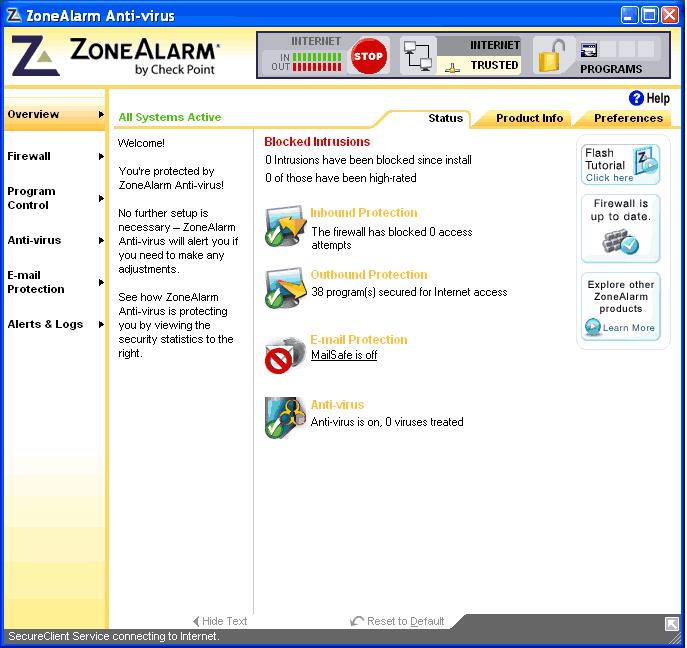Open the Anti-virus sidebar panel
The image size is (687, 648).
34,240
